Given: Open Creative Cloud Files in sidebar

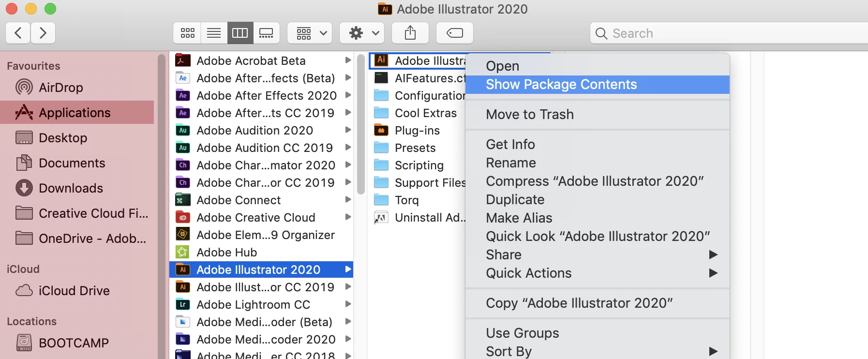Looking at the screenshot, I should point(77,213).
